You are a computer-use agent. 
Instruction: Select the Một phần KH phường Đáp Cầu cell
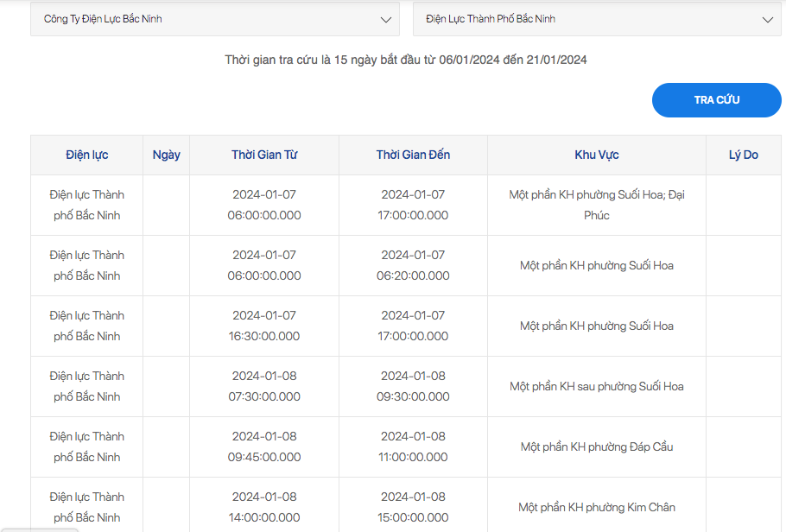point(597,446)
